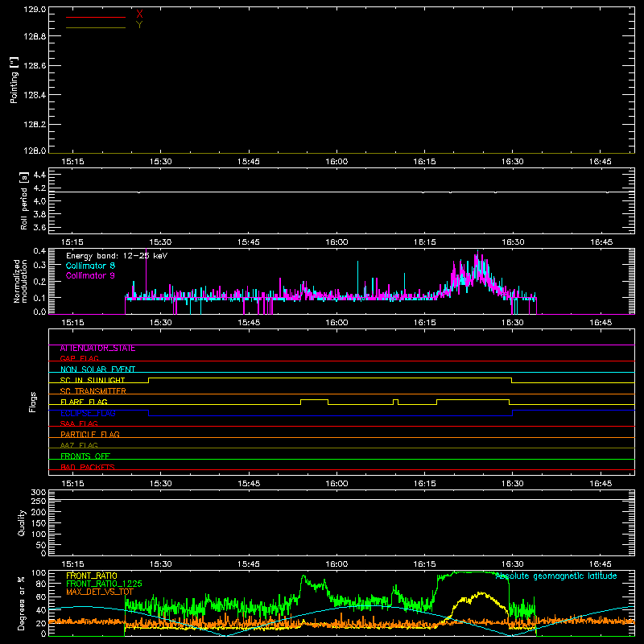Click the Y legend label in pointing plot
The width and height of the screenshot is (644, 644).
click(139, 25)
